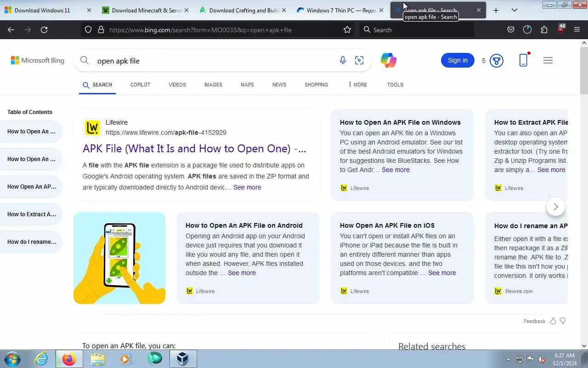Viewport: 588px width, 368px height.
Task: Click the padlock site security icon
Action: (x=101, y=29)
